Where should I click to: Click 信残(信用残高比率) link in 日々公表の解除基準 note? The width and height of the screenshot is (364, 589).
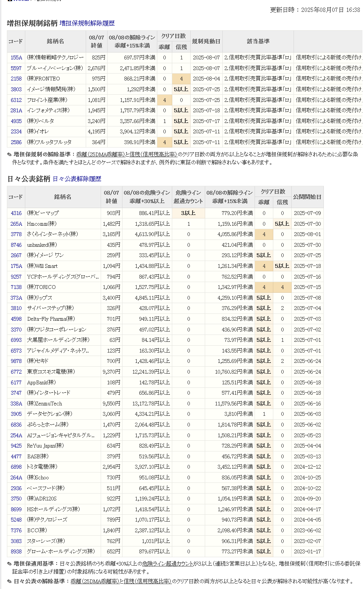(x=147, y=581)
